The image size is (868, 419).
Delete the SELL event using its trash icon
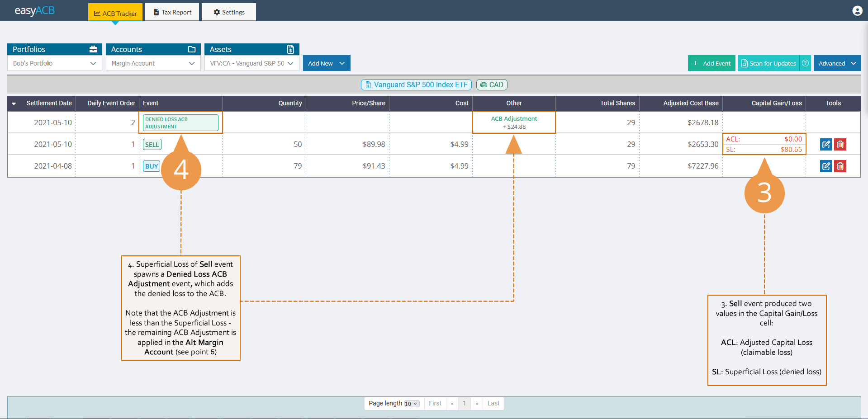pos(840,144)
